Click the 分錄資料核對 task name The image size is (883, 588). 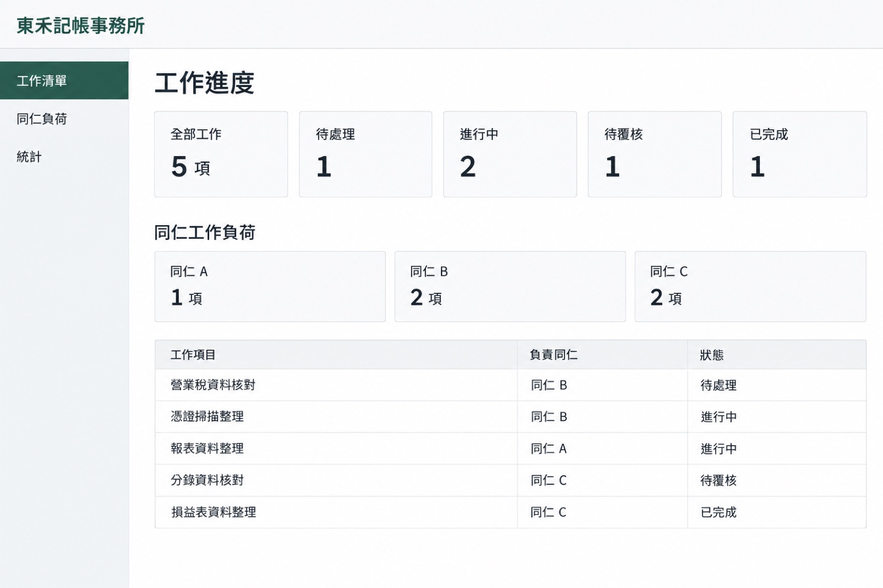click(208, 480)
